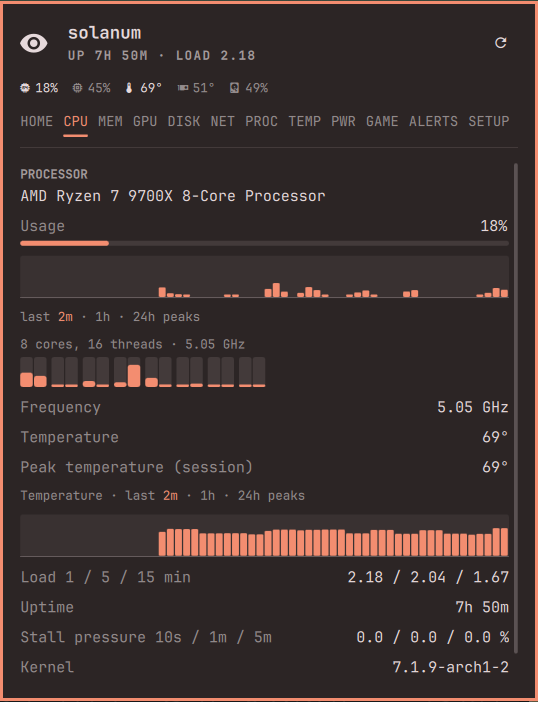The width and height of the screenshot is (538, 702).
Task: Click 'Stall pressure 10s / 1m / 5m' label
Action: [x=146, y=637]
